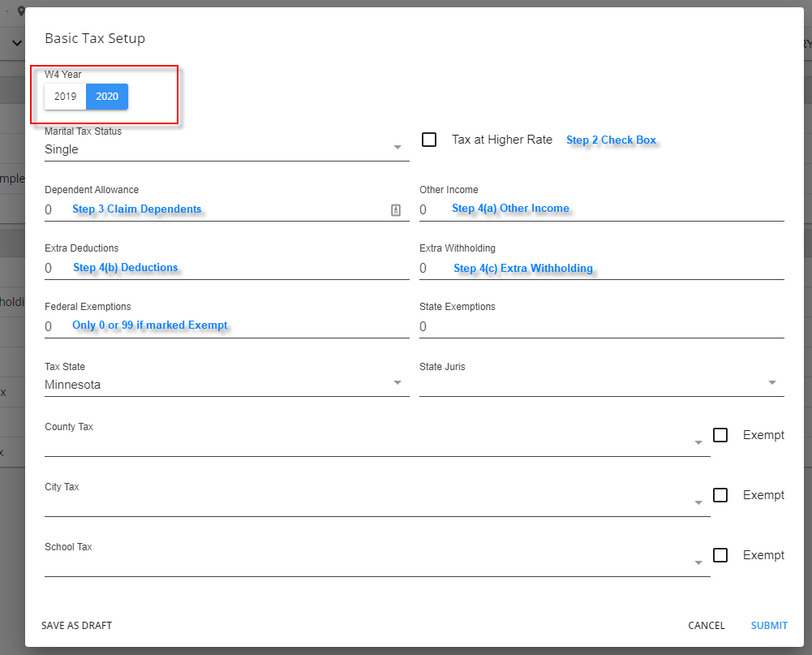Select the 2019 W4 Year option
This screenshot has width=812, height=655.
point(66,97)
